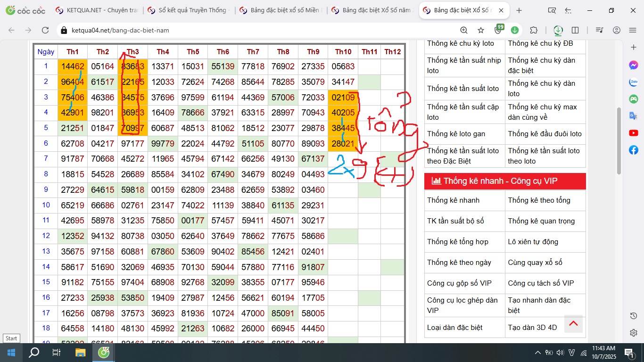Open the Thống kê loto gan link
The height and width of the screenshot is (362, 644).
tap(456, 134)
